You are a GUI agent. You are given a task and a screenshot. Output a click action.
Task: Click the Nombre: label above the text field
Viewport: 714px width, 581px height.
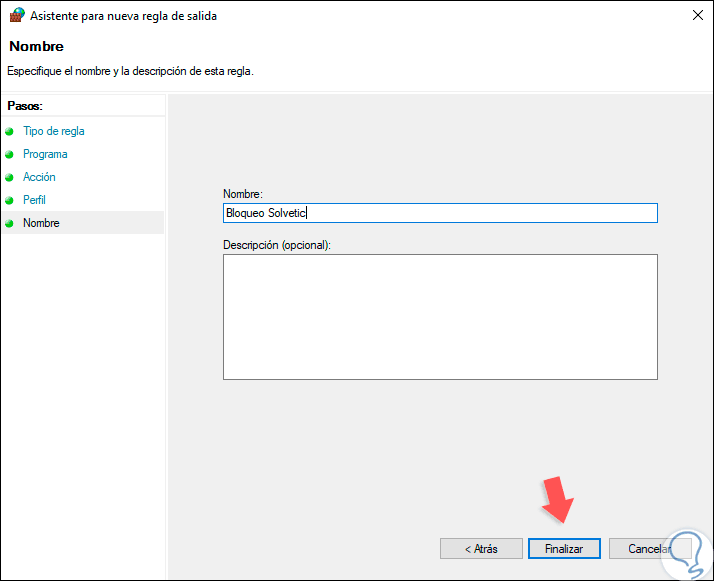point(243,194)
